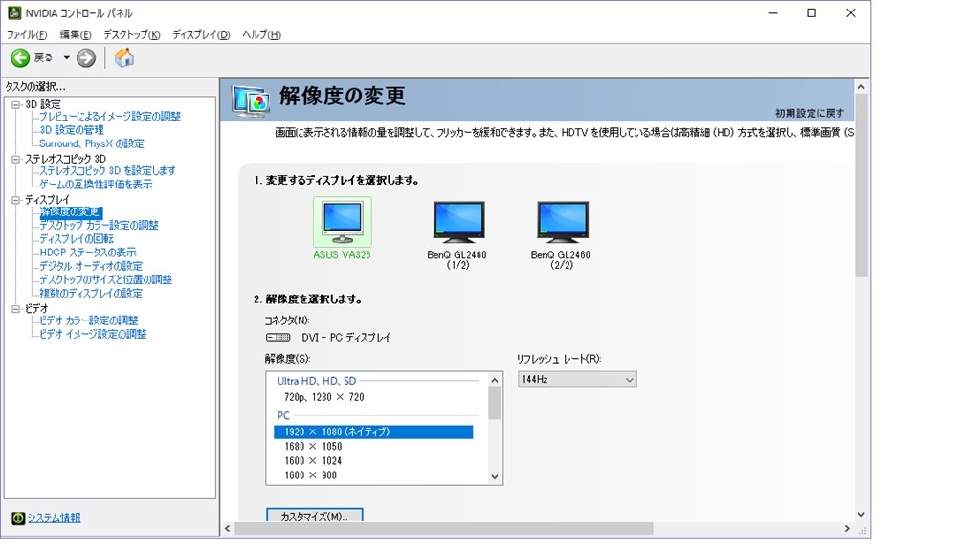This screenshot has width=980, height=551.
Task: Select 解像度の変更 in the tree
Action: pyautogui.click(x=71, y=211)
